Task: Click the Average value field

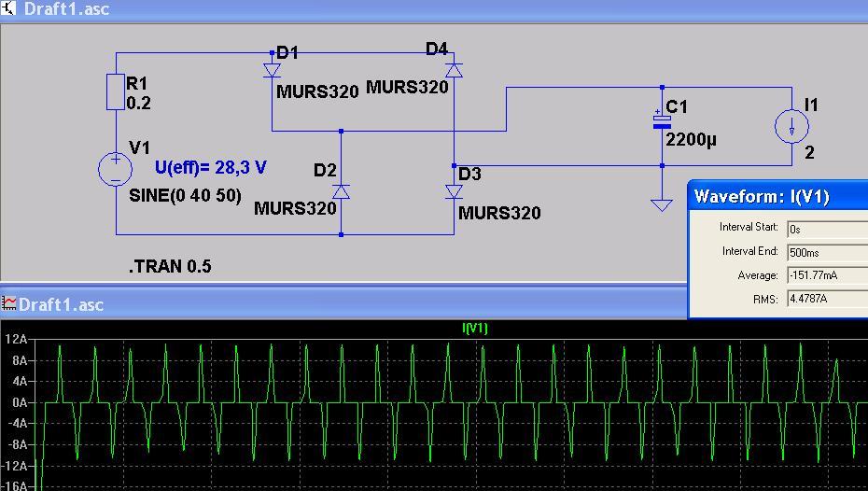Action: tap(828, 275)
